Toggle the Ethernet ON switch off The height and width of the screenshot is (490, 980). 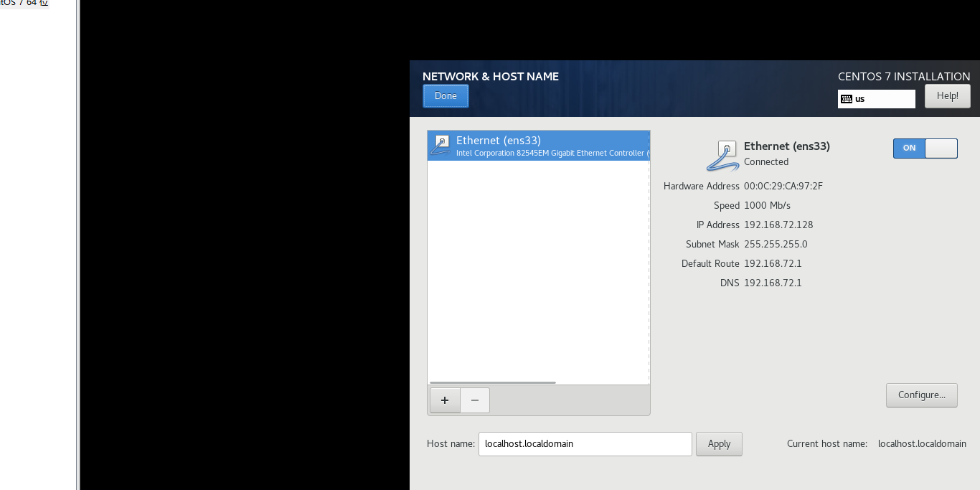point(925,148)
